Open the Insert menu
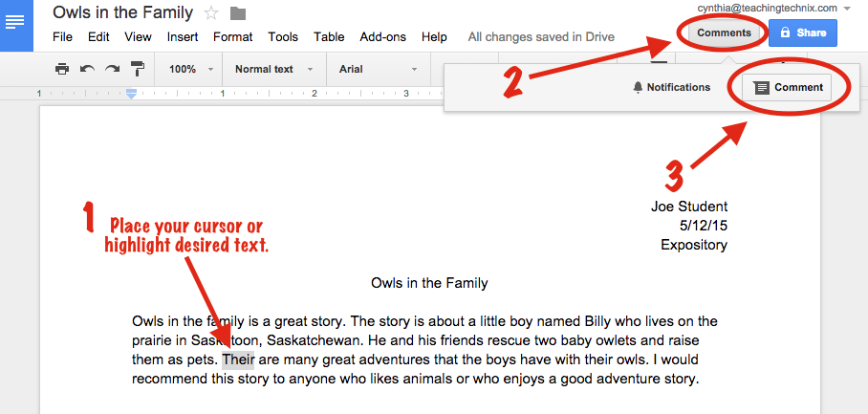 (x=183, y=37)
